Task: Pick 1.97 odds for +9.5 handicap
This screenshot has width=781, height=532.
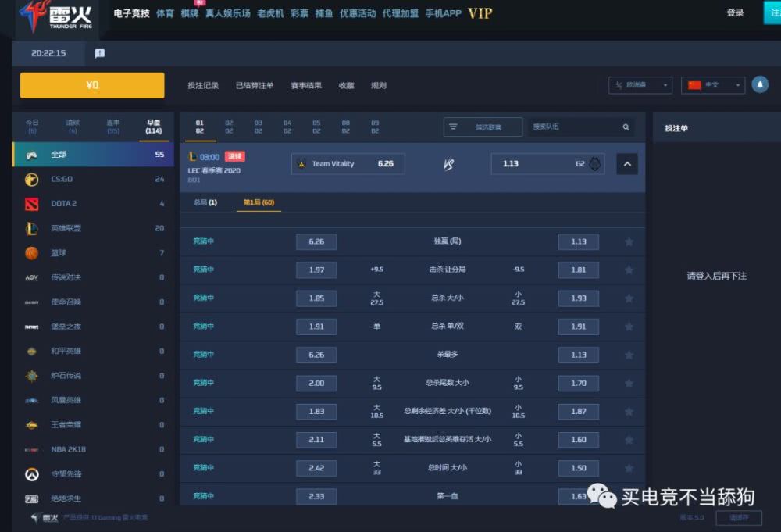Action: (x=316, y=270)
